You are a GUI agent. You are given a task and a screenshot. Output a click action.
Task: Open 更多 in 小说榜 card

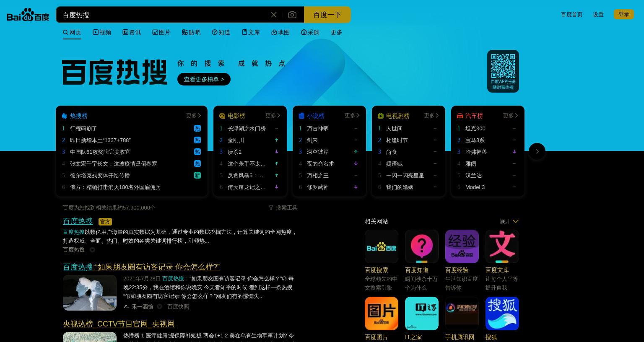(352, 115)
